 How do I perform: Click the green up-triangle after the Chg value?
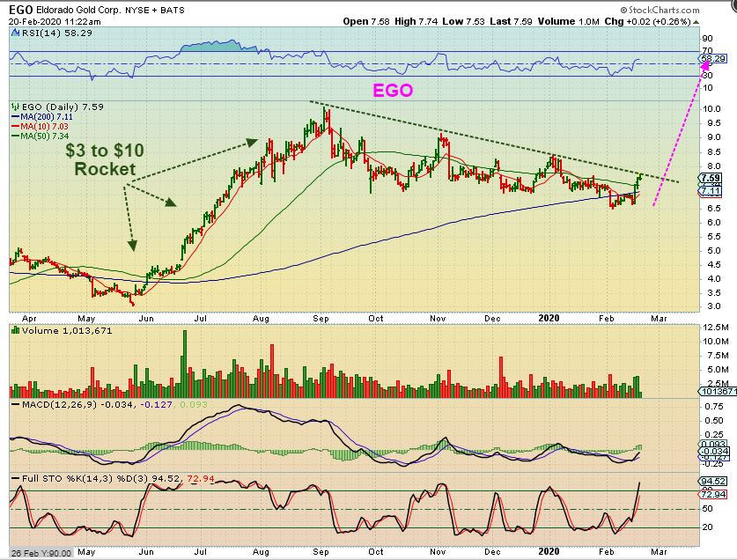tap(696, 22)
